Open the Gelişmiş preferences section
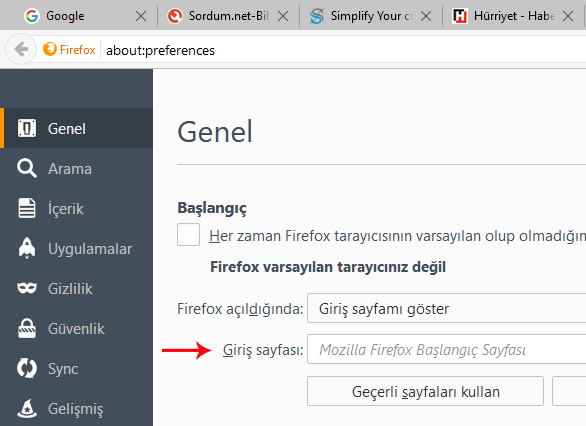The height and width of the screenshot is (426, 586). 76,408
